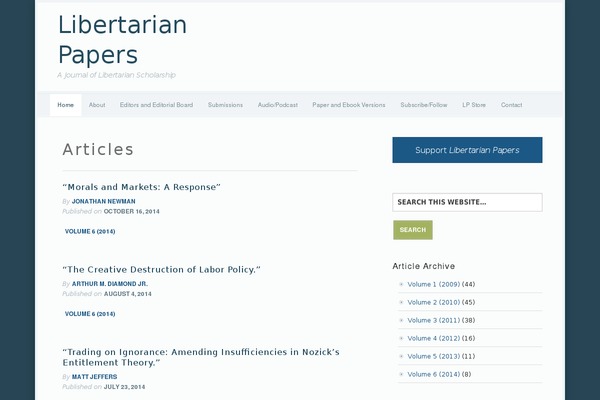Viewport: 600px width, 400px height.
Task: Open author Matt Jeffers' page
Action: pos(95,377)
